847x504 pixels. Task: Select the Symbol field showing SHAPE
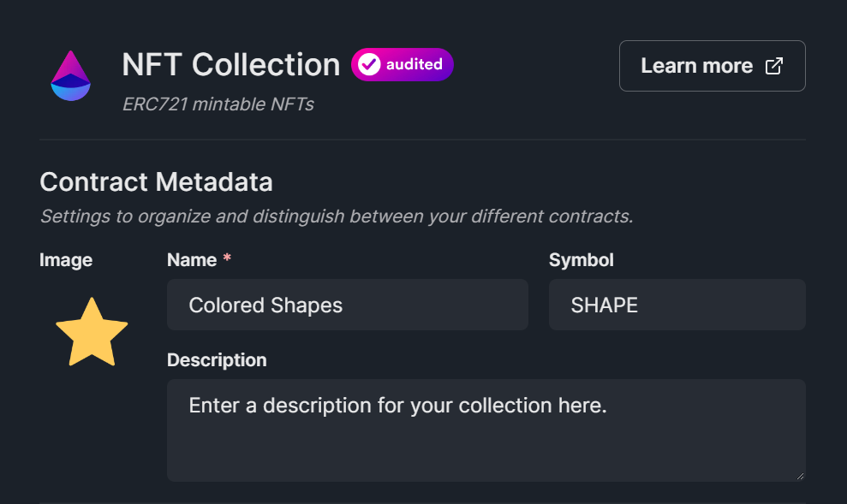677,305
